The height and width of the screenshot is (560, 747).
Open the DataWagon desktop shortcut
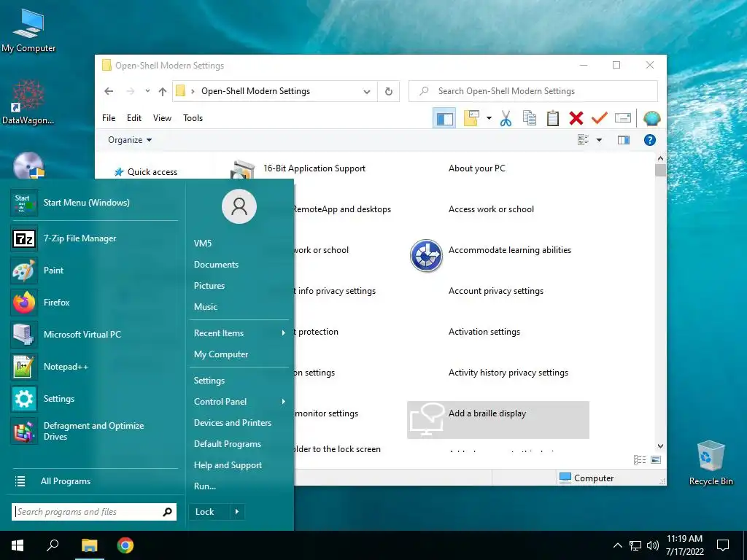28,102
